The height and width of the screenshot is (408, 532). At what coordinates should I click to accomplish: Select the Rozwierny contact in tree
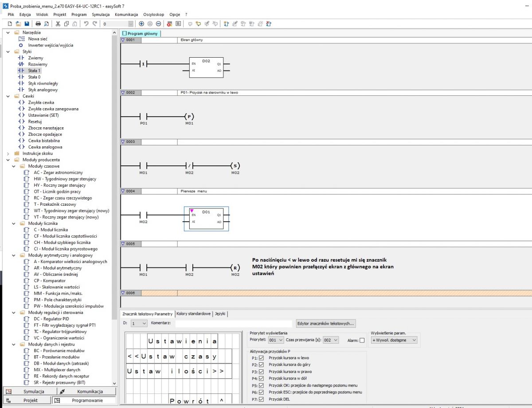pyautogui.click(x=37, y=64)
